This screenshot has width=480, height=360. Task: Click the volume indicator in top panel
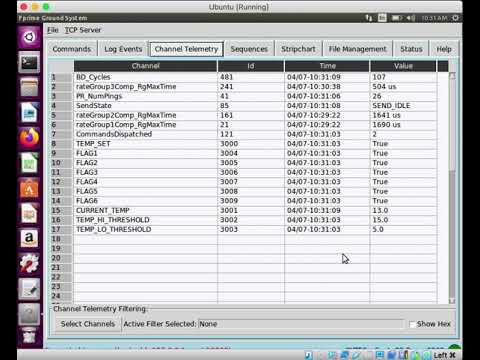coord(410,18)
